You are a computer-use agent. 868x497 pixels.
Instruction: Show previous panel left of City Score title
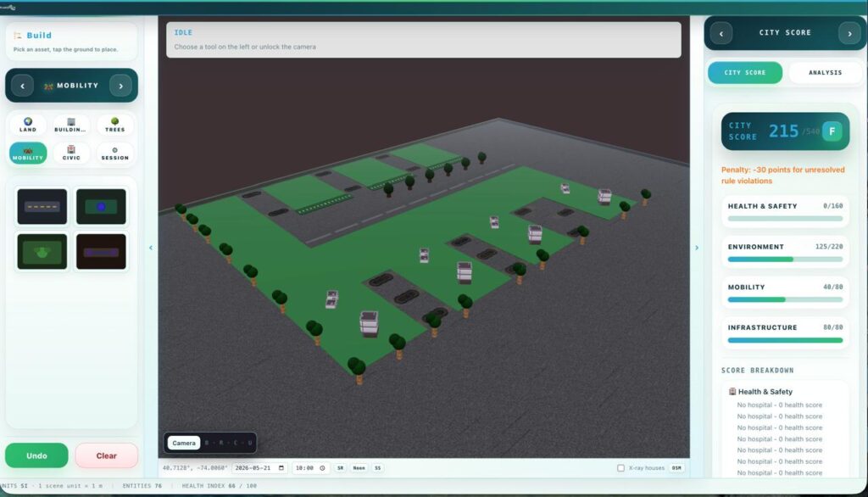coord(721,33)
